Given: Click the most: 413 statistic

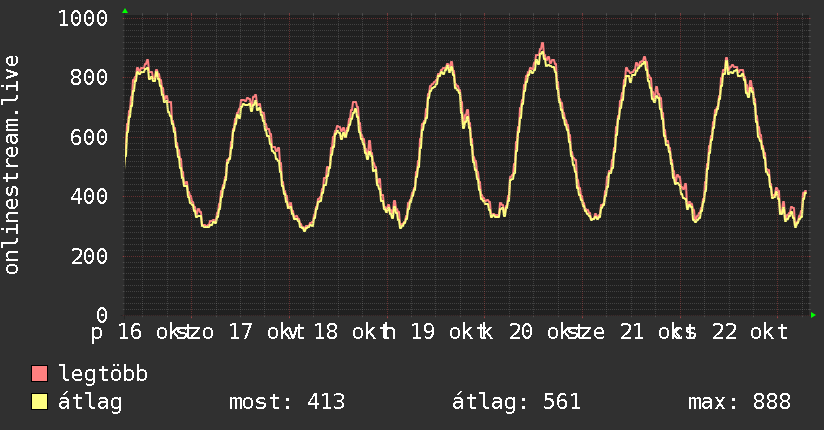Looking at the screenshot, I should click(287, 402).
